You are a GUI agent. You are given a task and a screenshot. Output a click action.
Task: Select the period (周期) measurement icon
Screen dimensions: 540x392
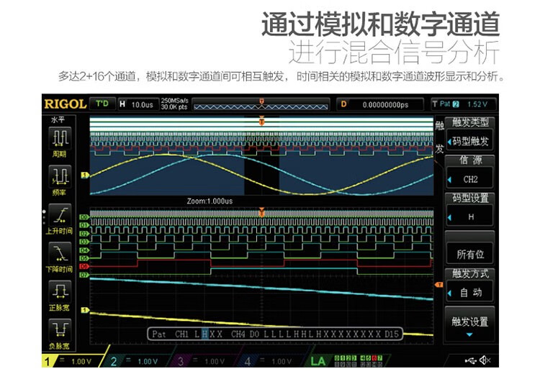pyautogui.click(x=60, y=137)
